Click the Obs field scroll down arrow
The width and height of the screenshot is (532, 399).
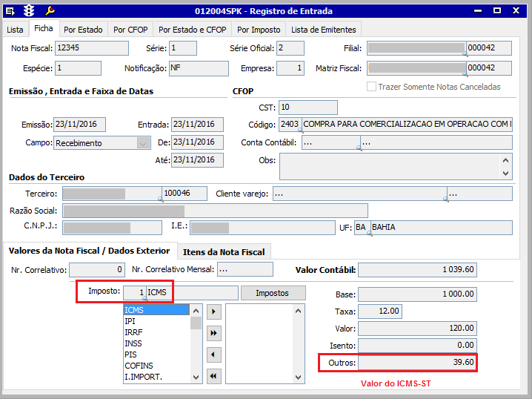pos(505,174)
